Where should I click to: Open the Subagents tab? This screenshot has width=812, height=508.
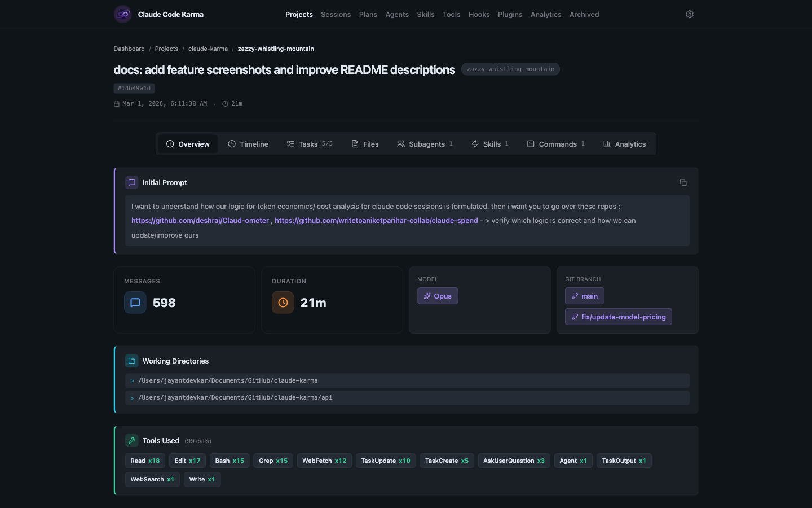[425, 144]
